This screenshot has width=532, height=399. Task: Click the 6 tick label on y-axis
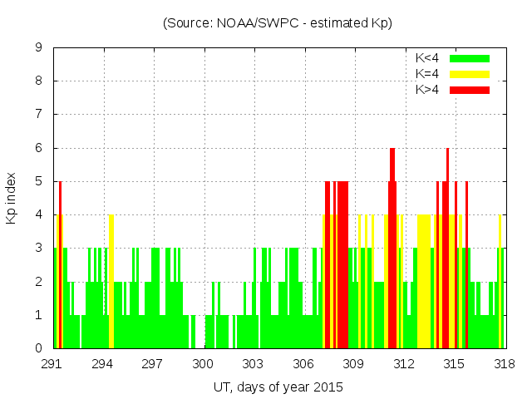click(x=39, y=148)
